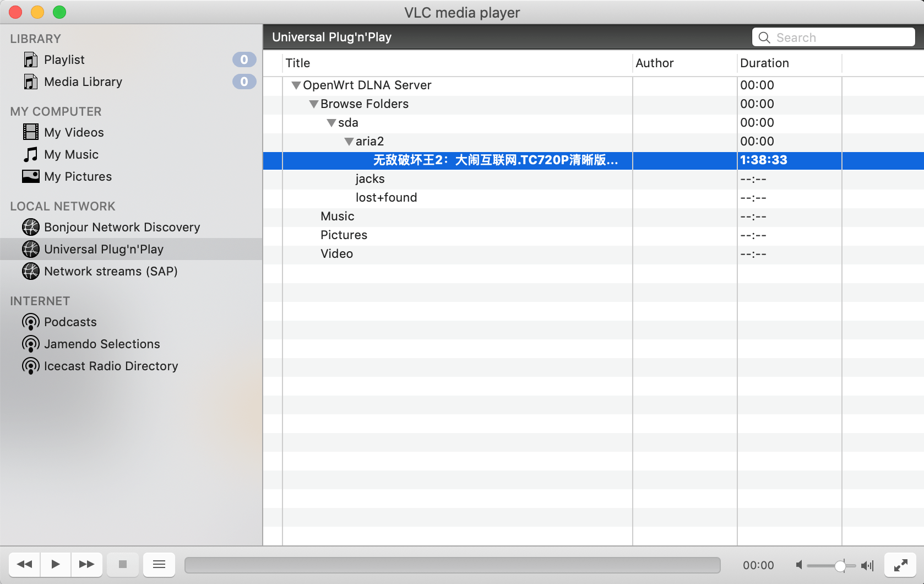Click the 00:00 elapsed time display
The width and height of the screenshot is (924, 584).
[x=758, y=565]
